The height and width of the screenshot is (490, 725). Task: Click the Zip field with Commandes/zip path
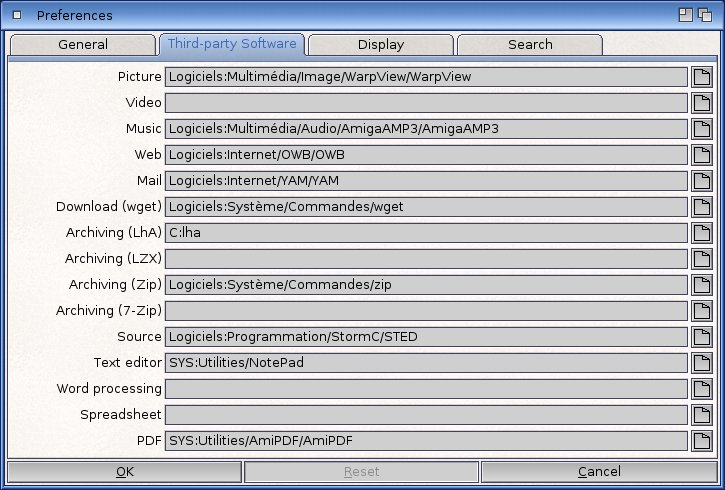click(426, 285)
